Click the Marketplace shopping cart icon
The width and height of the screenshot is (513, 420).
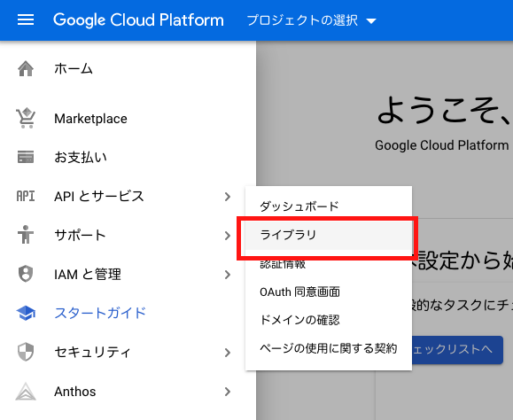26,118
